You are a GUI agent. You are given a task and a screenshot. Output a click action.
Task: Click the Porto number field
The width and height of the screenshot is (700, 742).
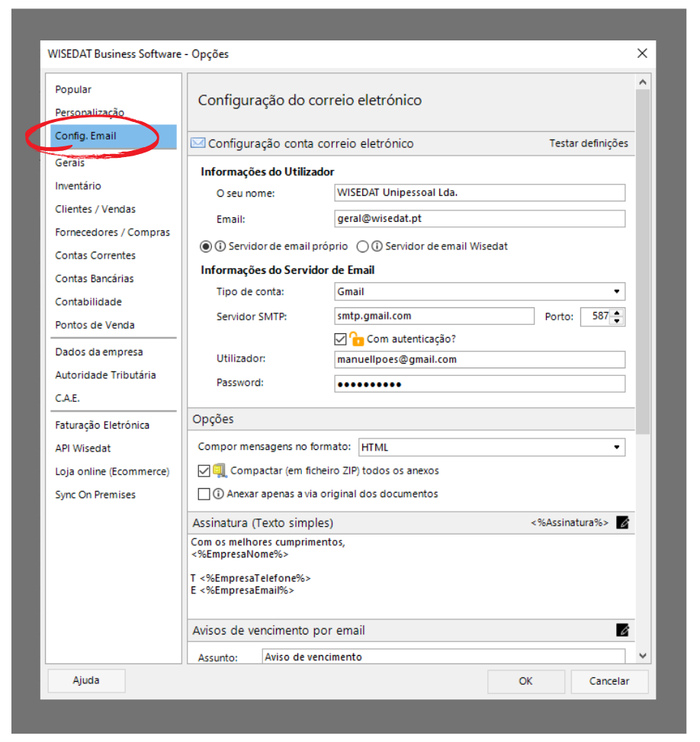coord(596,316)
